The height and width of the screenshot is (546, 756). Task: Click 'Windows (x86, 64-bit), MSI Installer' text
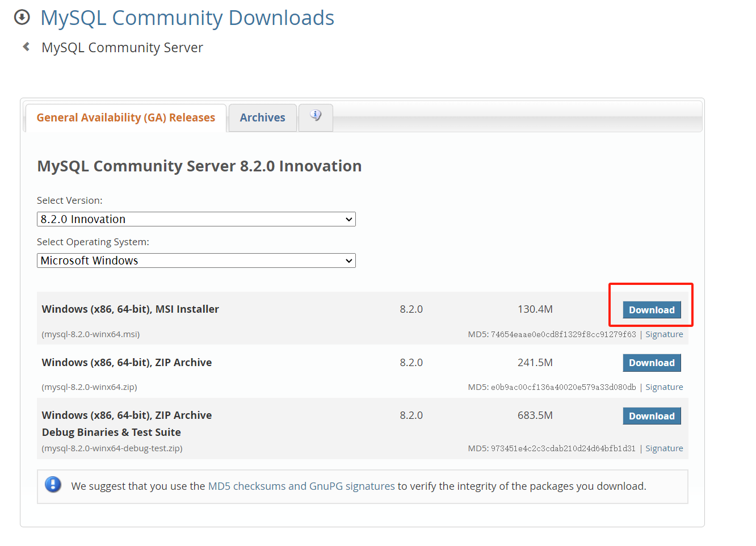pyautogui.click(x=131, y=309)
